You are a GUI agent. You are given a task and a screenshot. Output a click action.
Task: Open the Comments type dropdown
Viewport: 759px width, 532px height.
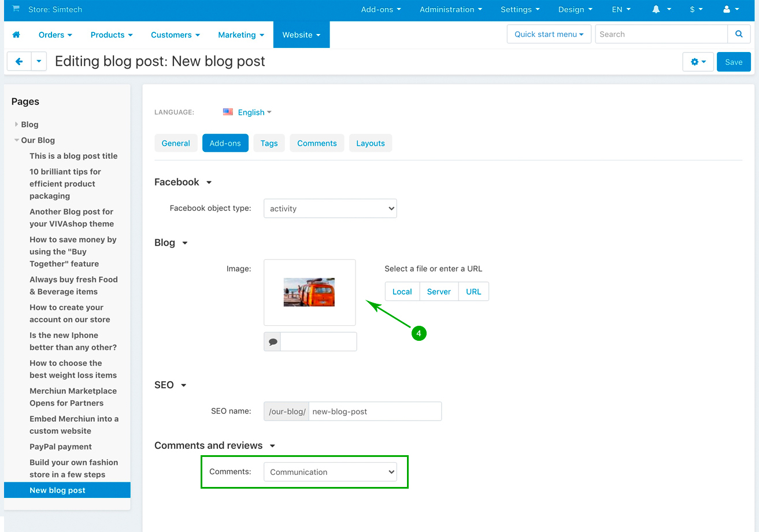(x=330, y=472)
